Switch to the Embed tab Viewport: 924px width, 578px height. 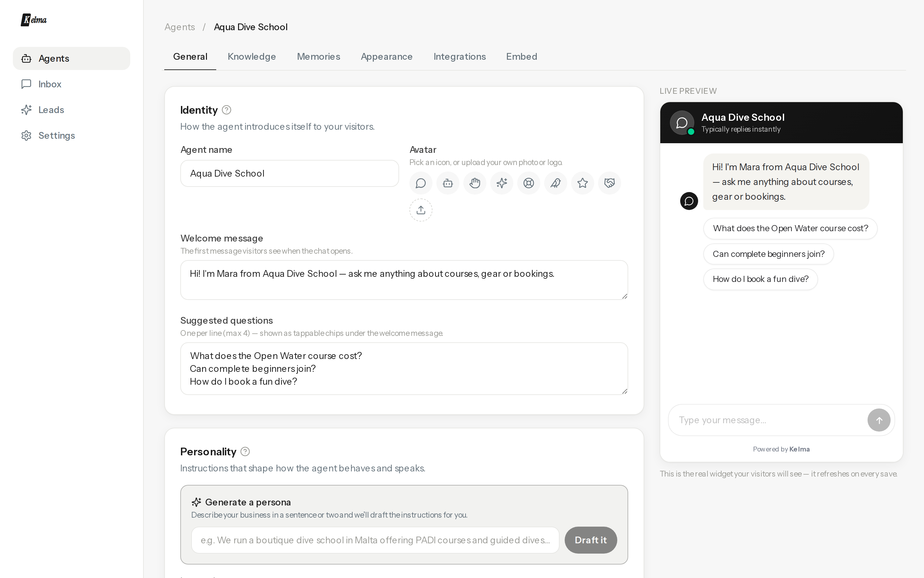click(522, 57)
